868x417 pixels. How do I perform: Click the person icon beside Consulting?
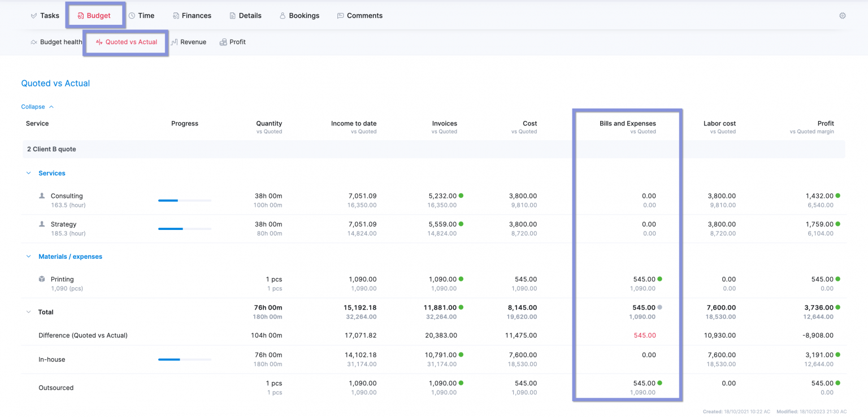tap(42, 196)
